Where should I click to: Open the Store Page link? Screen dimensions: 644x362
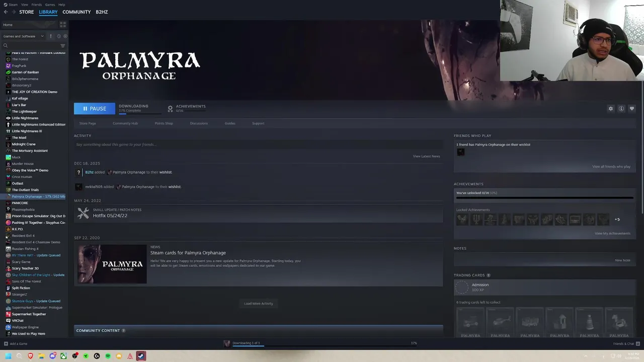coord(88,123)
